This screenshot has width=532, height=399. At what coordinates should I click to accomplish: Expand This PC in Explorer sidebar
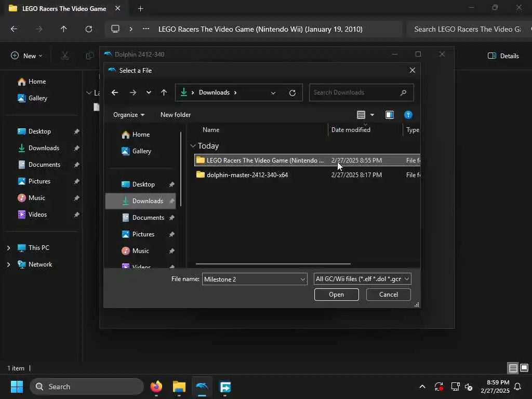tap(8, 248)
